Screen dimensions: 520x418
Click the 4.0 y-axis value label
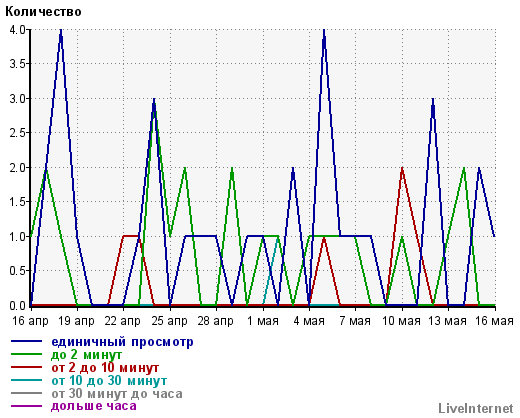pos(17,30)
